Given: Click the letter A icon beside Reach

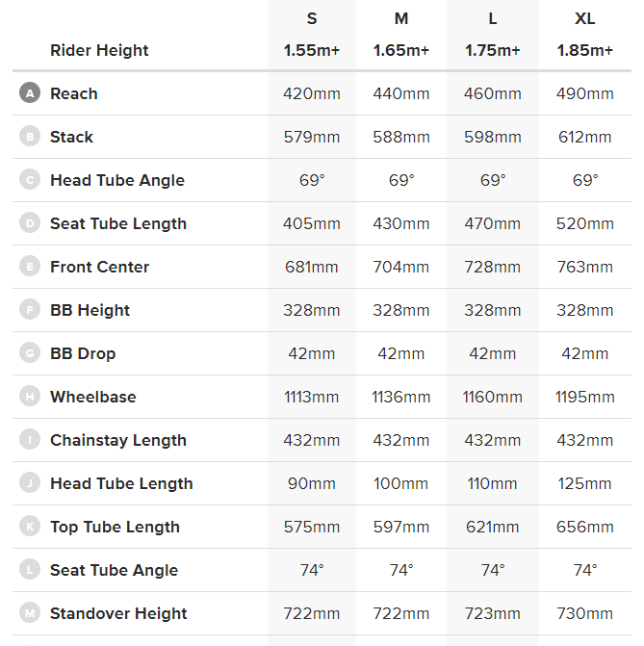Looking at the screenshot, I should click(x=30, y=93).
